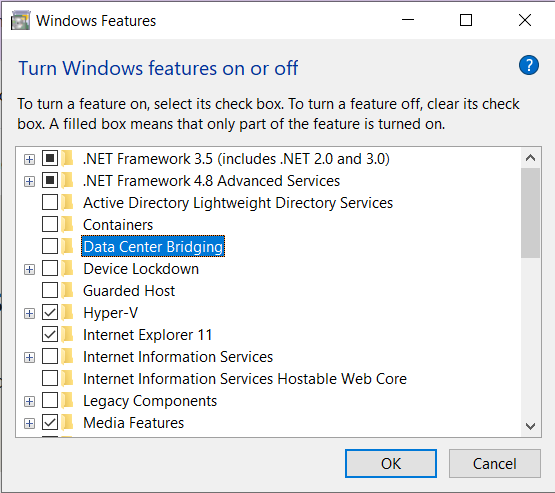The image size is (555, 493).
Task: Click the folder icon beside Device Lockdown
Action: pyautogui.click(x=67, y=269)
